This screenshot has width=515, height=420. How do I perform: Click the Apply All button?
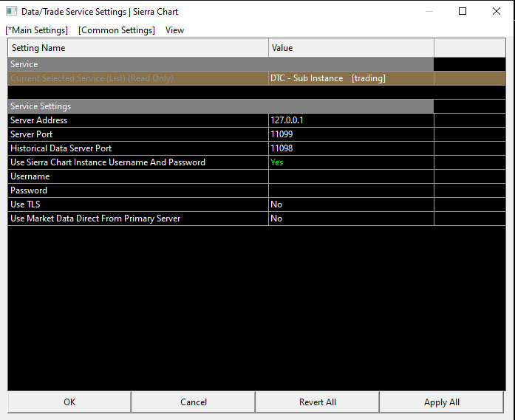(441, 402)
